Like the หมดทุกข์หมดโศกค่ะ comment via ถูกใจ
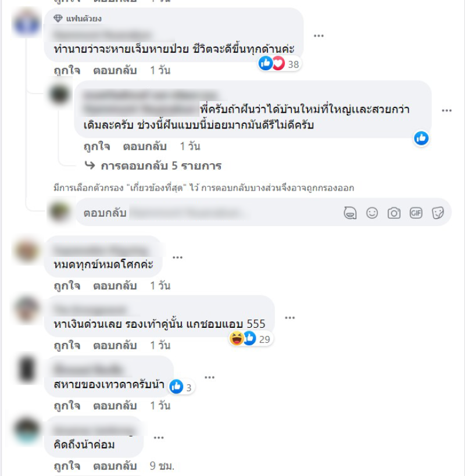This screenshot has height=476, width=465. coord(67,286)
